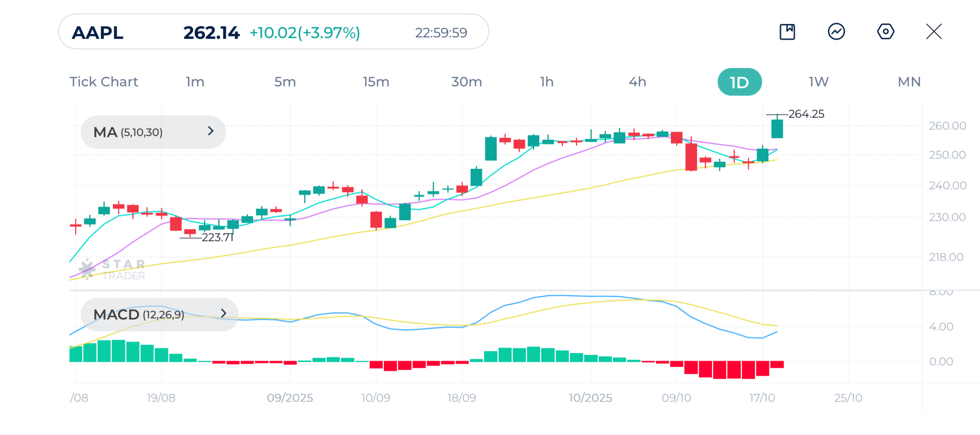Screen dimensions: 980x435
Task: Click the latest candle near 264.25 high
Action: coord(777,129)
